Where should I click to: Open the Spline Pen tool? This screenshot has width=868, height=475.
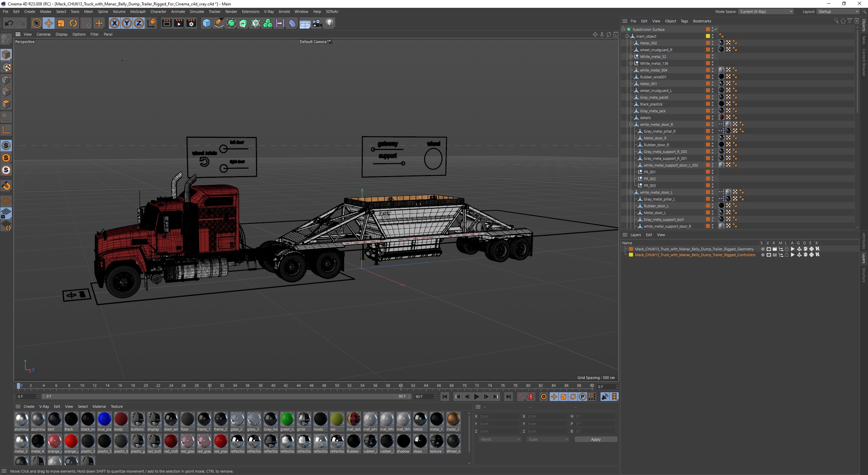pos(219,23)
